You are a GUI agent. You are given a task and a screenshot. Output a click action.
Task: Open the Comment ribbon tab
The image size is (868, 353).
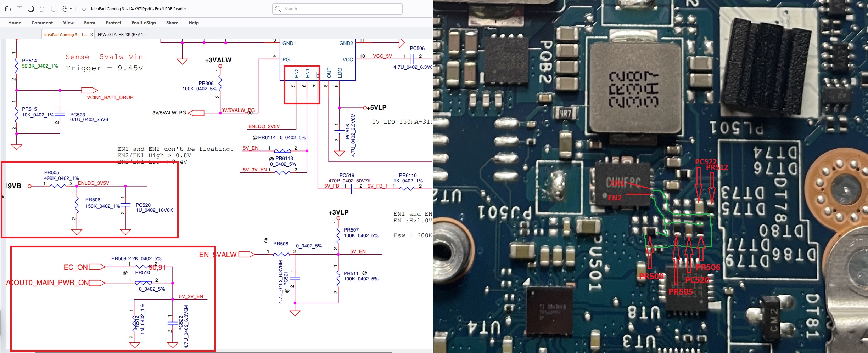(x=42, y=23)
